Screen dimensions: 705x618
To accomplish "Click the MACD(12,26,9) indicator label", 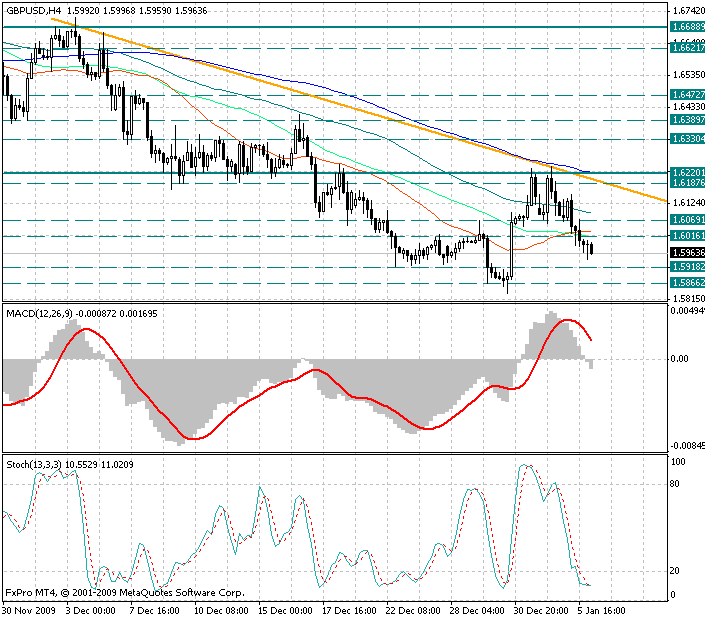I will pyautogui.click(x=39, y=314).
